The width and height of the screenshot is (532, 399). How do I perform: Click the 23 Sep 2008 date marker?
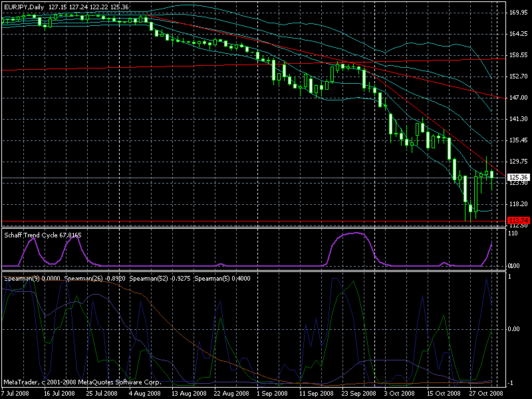point(358,394)
